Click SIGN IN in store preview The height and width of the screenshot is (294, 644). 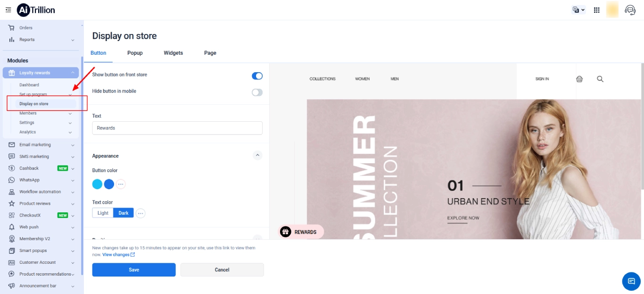(x=542, y=79)
